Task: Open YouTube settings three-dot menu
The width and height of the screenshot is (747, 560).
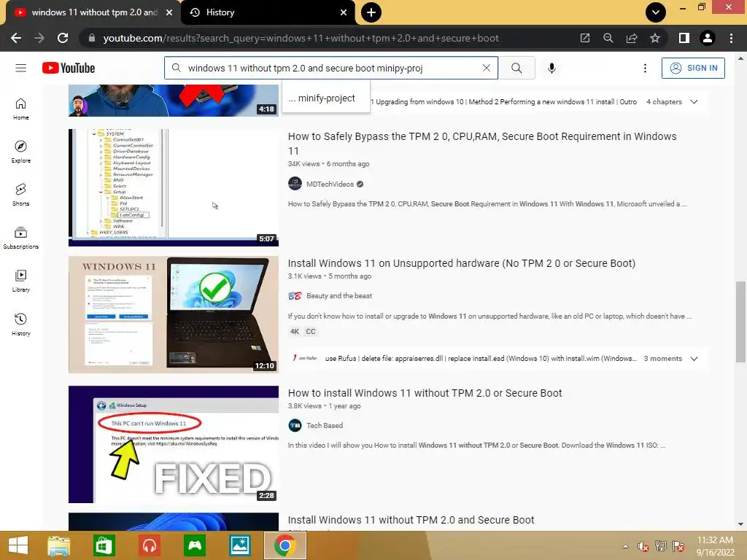Action: [645, 68]
